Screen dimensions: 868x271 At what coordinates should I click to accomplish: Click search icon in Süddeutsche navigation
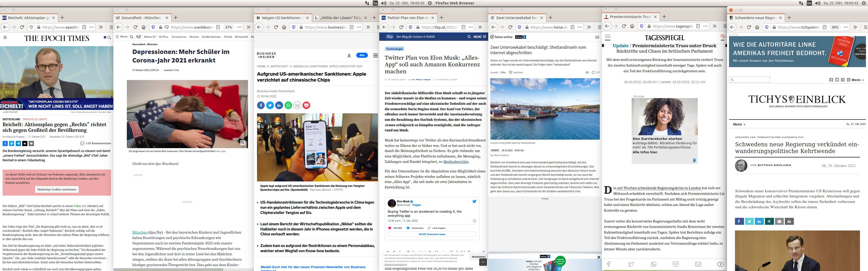[x=132, y=37]
